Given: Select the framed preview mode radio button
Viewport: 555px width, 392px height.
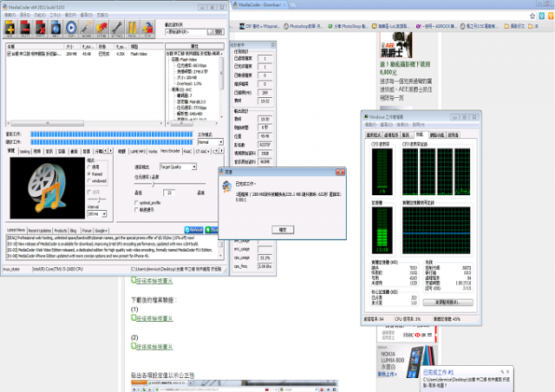Looking at the screenshot, I should tap(89, 173).
